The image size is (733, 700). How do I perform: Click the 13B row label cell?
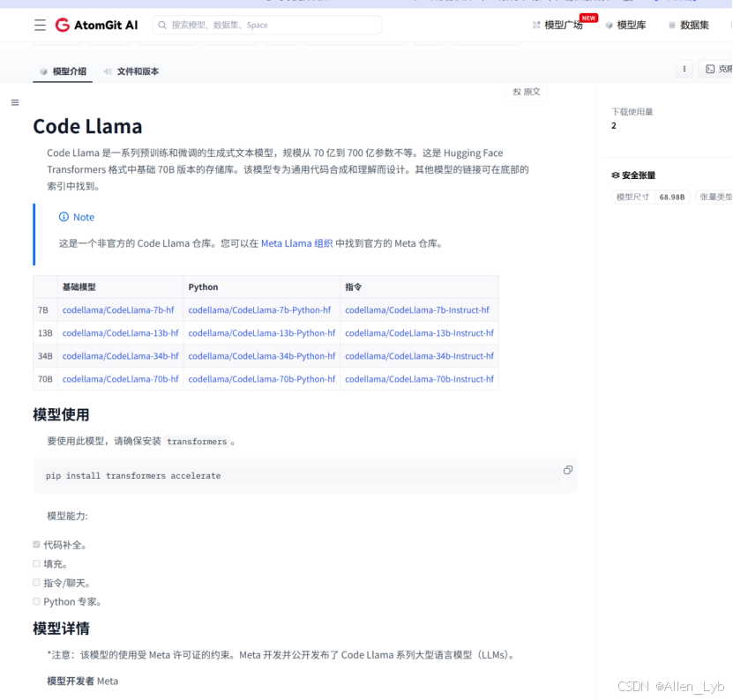[45, 332]
